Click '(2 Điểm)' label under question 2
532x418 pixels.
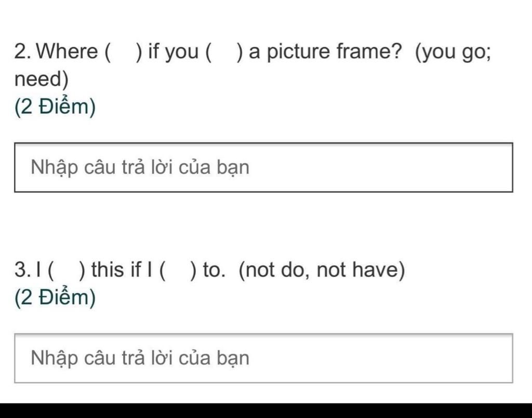[x=55, y=107]
